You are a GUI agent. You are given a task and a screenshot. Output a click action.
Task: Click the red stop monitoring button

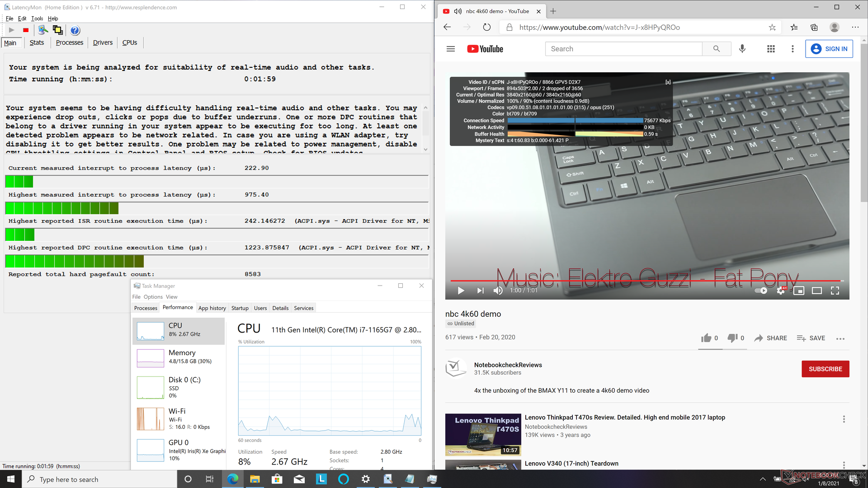pos(26,30)
